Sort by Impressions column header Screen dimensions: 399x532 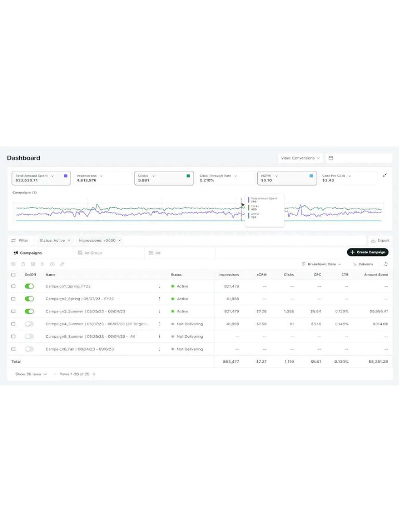[x=229, y=274]
